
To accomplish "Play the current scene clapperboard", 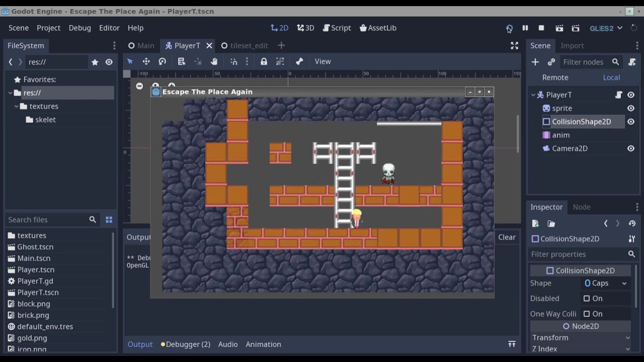I will (559, 28).
